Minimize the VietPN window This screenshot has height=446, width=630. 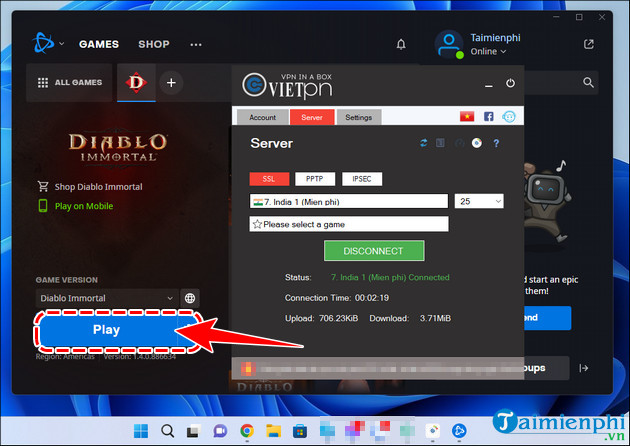pyautogui.click(x=489, y=86)
